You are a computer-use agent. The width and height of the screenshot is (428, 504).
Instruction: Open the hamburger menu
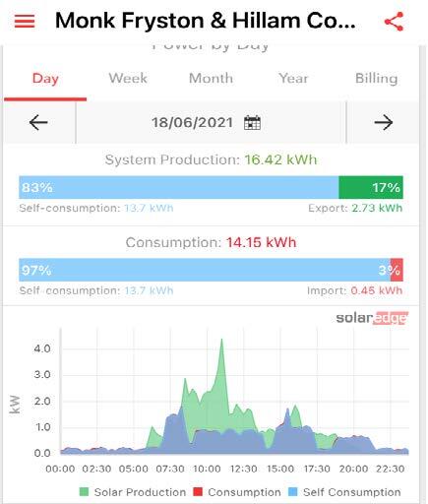[x=25, y=22]
